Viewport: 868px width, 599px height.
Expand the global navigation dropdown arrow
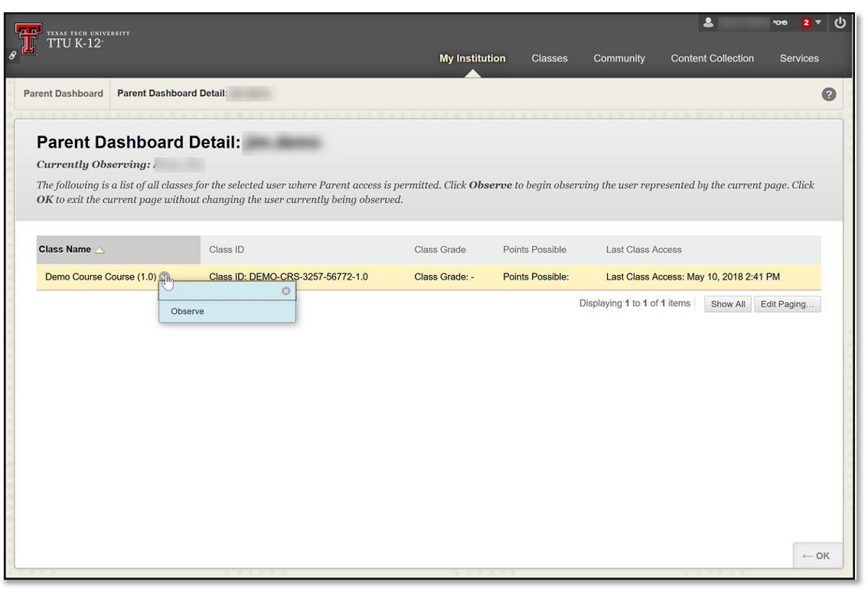tap(819, 22)
